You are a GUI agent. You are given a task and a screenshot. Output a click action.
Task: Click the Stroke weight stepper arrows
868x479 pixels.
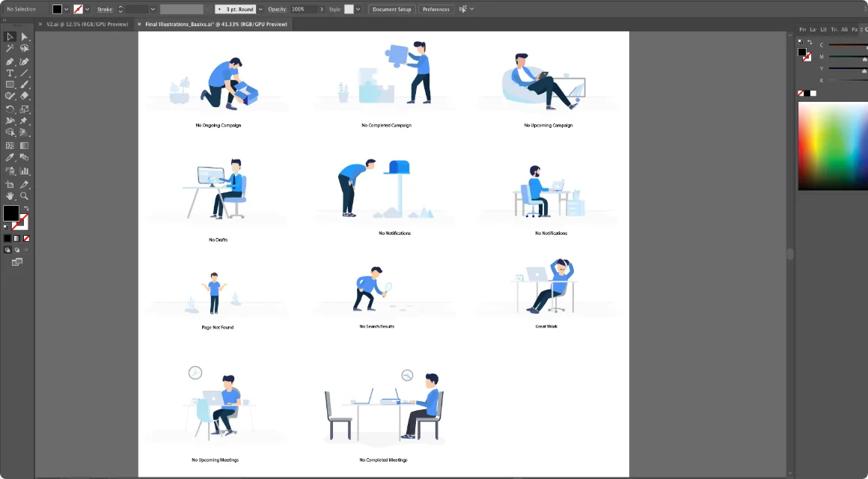point(120,10)
